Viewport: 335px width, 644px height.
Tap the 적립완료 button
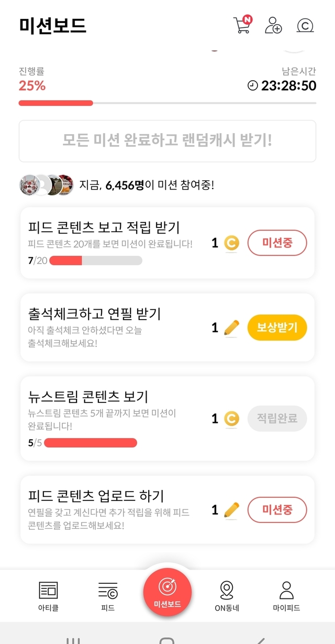(x=277, y=419)
